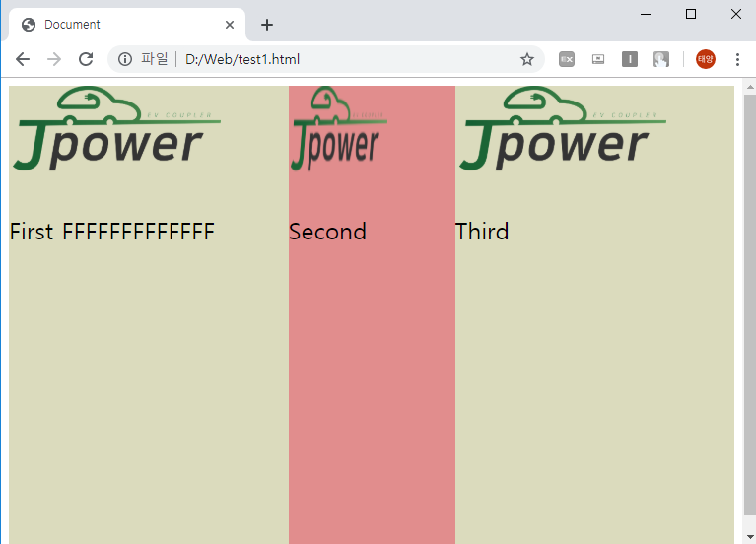Open the screen-shaped extension icon
The image size is (756, 544).
pos(598,59)
